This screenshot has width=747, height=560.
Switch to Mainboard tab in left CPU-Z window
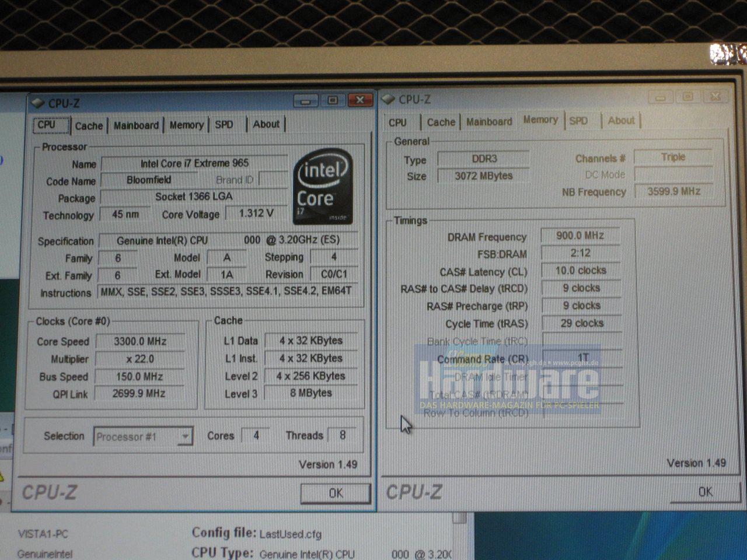pos(136,125)
